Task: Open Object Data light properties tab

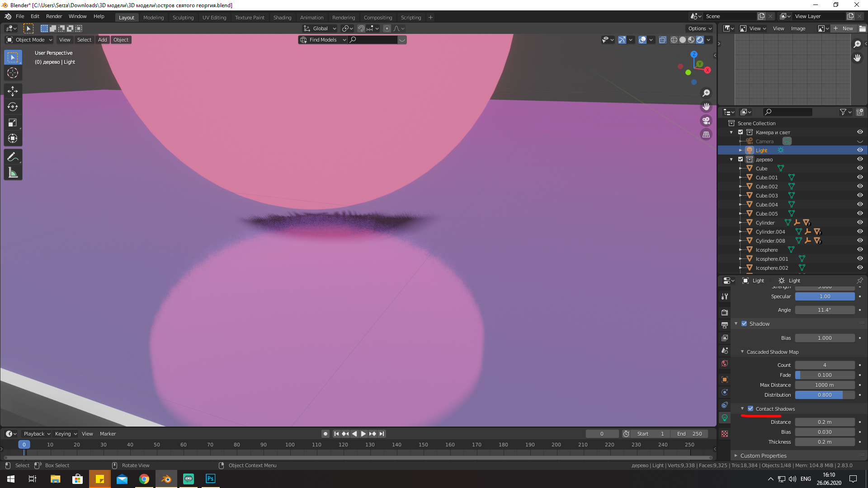Action: click(x=725, y=418)
